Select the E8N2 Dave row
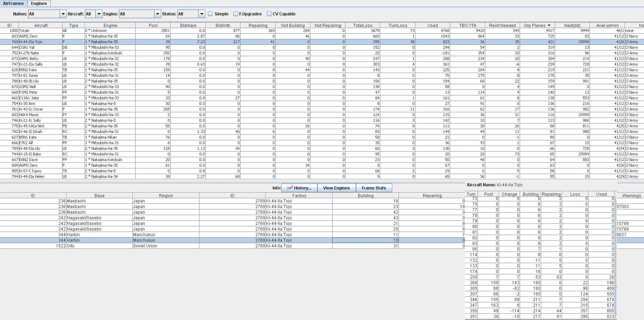The height and width of the screenshot is (320, 644). tap(322, 160)
